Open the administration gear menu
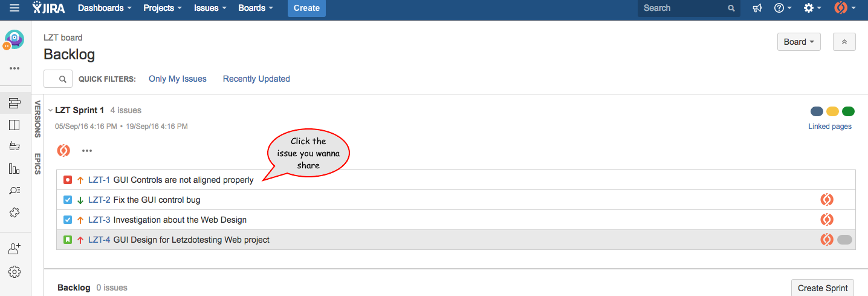Image resolution: width=868 pixels, height=296 pixels. tap(812, 8)
